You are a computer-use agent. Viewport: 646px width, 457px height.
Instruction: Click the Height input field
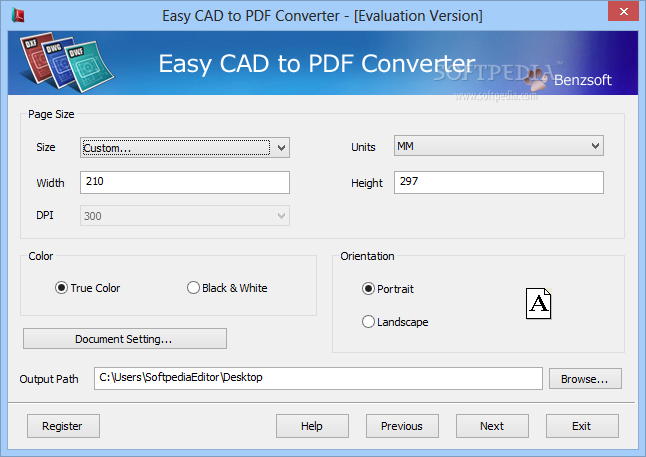tap(499, 182)
